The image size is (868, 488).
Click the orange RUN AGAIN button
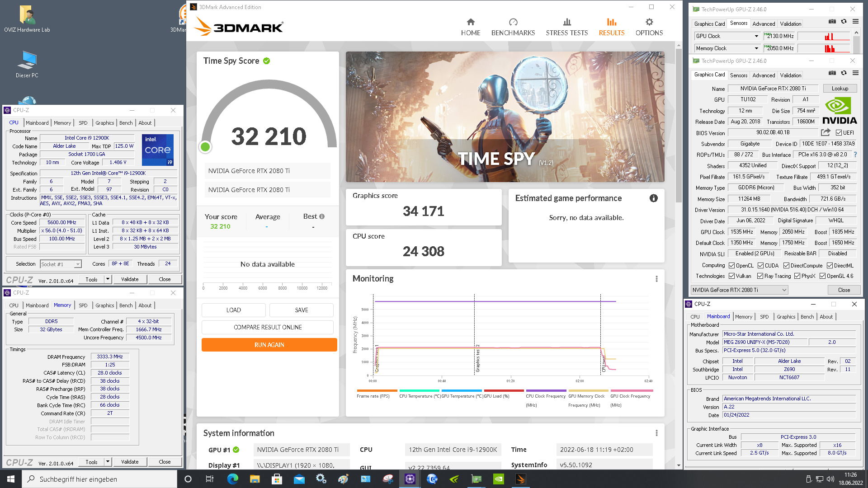[x=269, y=345]
